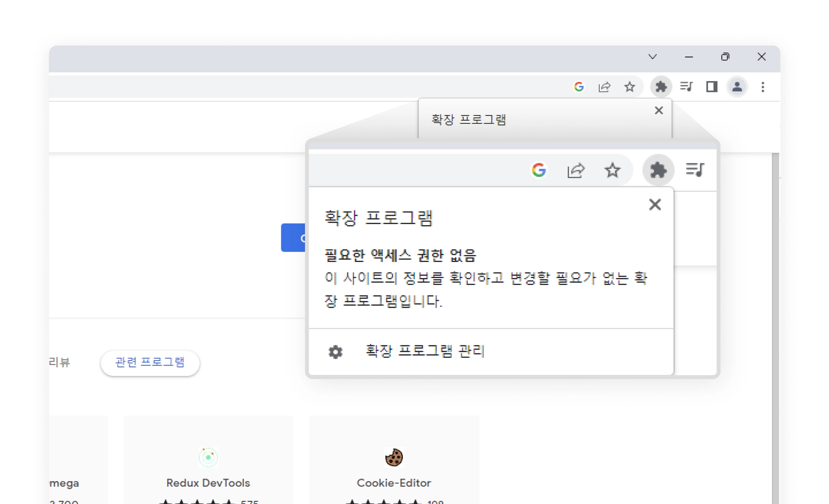The image size is (829, 504).
Task: Close the small 확장 프로그램 popup
Action: [x=659, y=111]
